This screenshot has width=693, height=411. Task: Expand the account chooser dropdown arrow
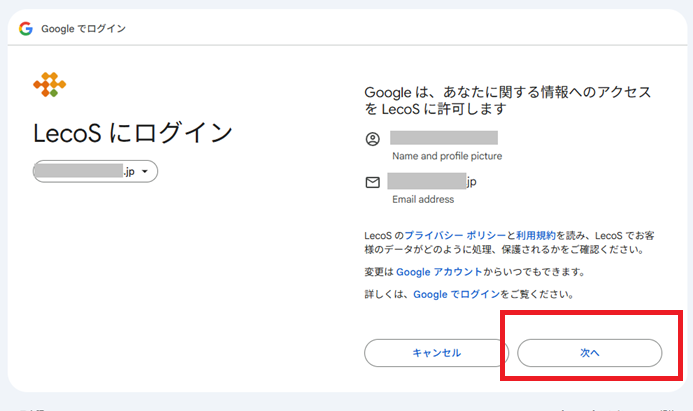146,172
